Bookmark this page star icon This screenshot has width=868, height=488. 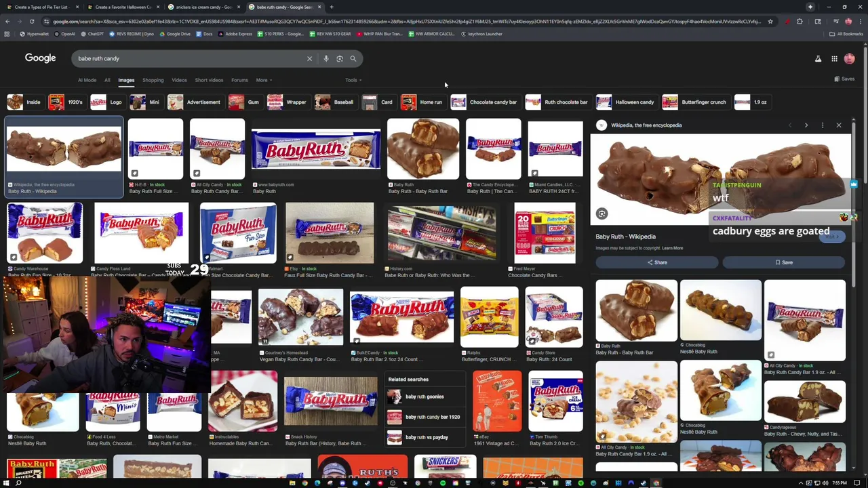(x=770, y=21)
